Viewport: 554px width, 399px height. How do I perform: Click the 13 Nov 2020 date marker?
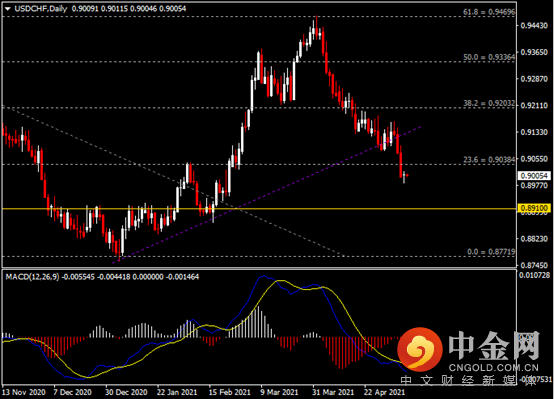(24, 392)
